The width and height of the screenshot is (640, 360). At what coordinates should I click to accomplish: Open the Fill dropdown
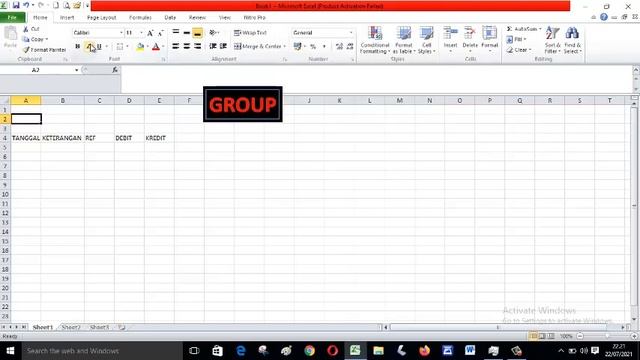pos(516,39)
